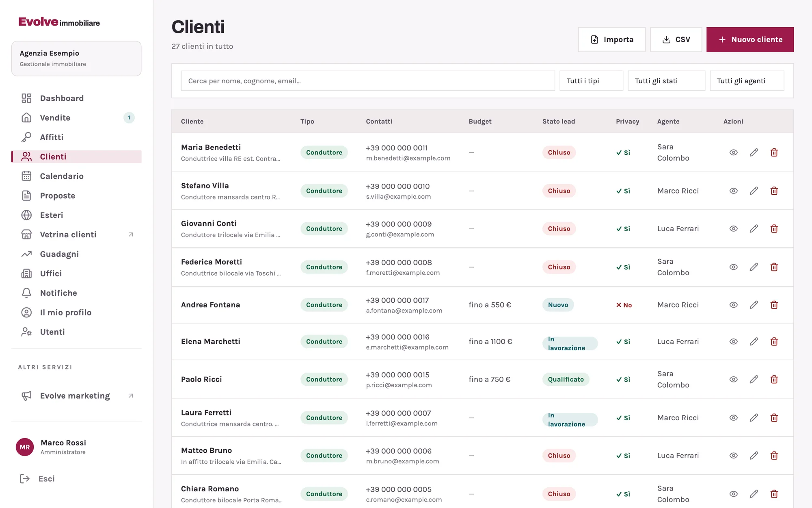The height and width of the screenshot is (508, 812).
Task: View Paolo Ricci's record with eye icon
Action: point(733,379)
